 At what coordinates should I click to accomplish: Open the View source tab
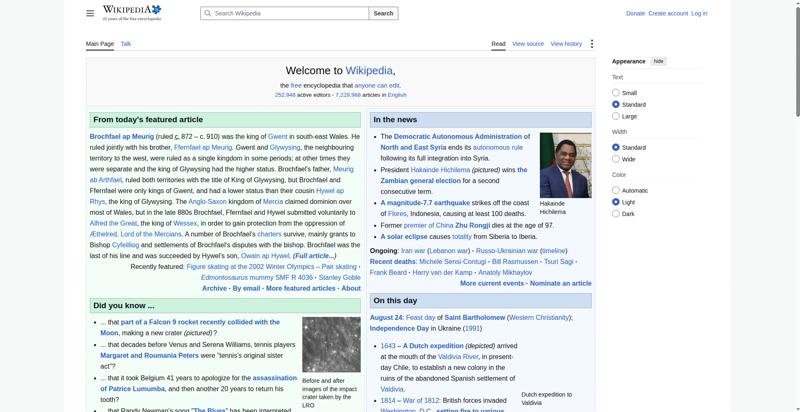point(528,44)
